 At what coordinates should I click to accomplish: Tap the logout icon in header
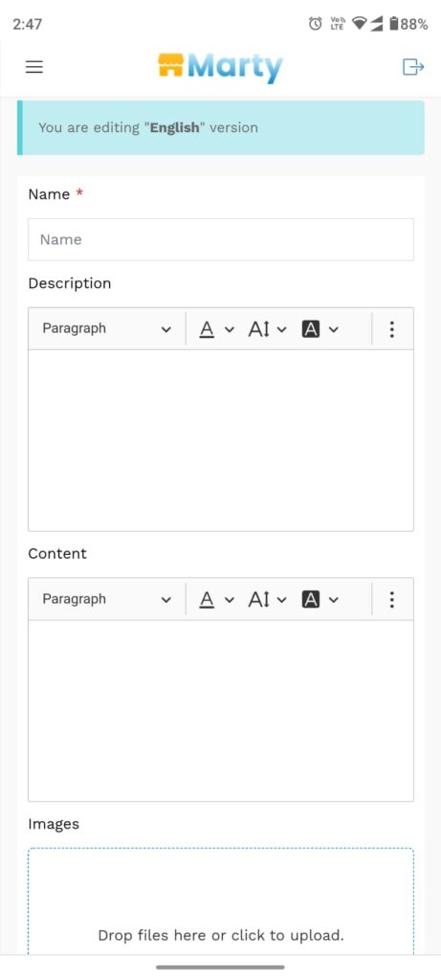[x=413, y=67]
